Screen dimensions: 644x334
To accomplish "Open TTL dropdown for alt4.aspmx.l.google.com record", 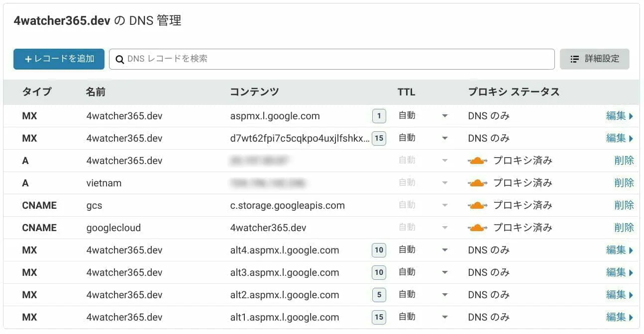I will [x=444, y=250].
